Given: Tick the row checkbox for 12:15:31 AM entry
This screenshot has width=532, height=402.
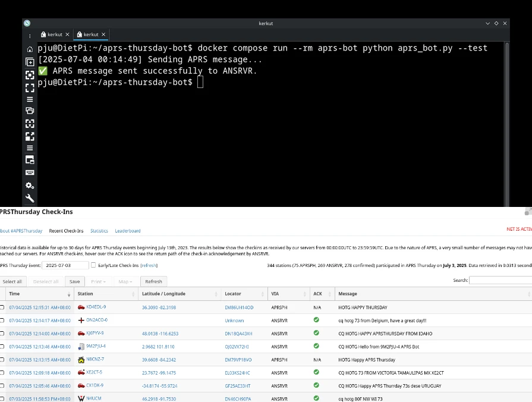Looking at the screenshot, I should coord(2,307).
